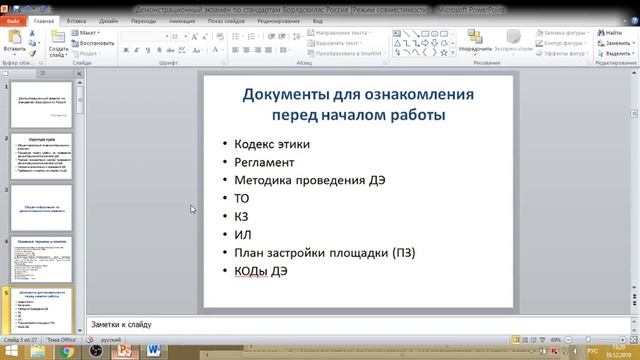Click the Increase List Level indent icon
This screenshot has height=360, width=640.
pyautogui.click(x=282, y=37)
